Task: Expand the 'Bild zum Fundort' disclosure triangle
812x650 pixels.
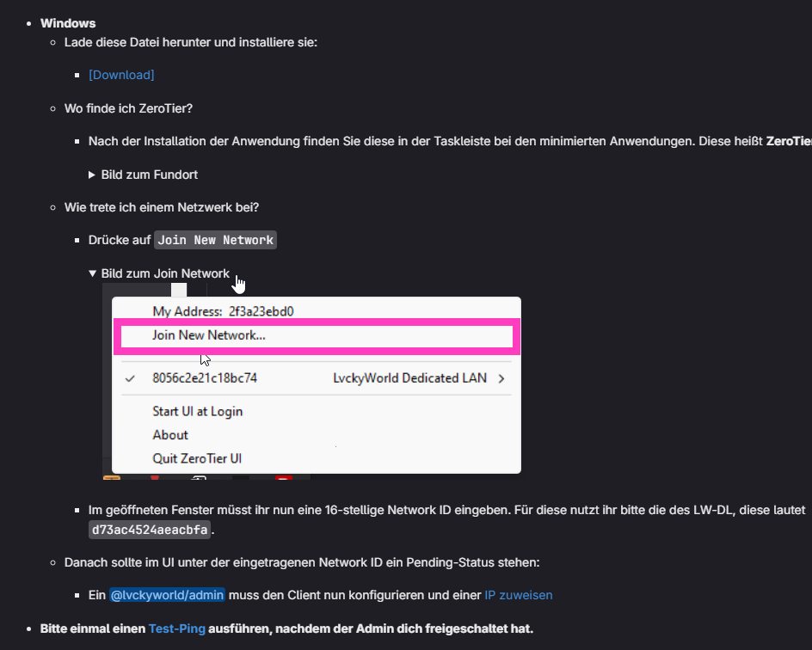Action: [92, 175]
